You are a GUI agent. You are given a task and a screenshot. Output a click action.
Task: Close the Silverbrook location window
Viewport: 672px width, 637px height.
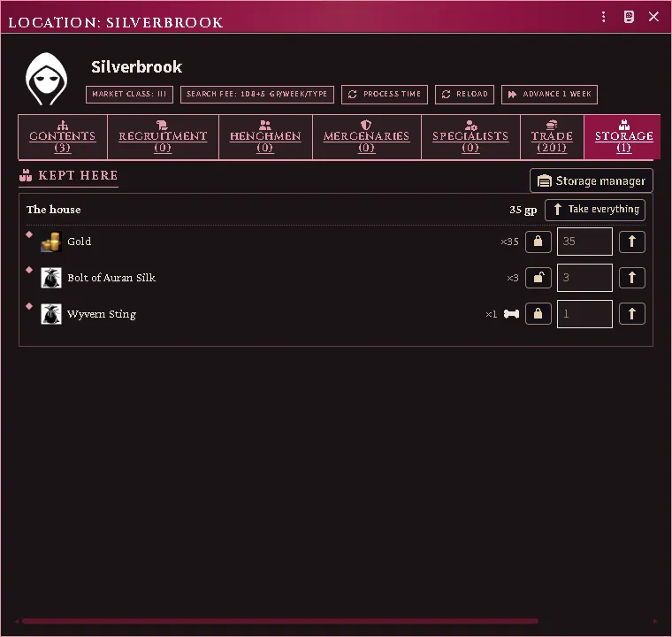click(653, 17)
